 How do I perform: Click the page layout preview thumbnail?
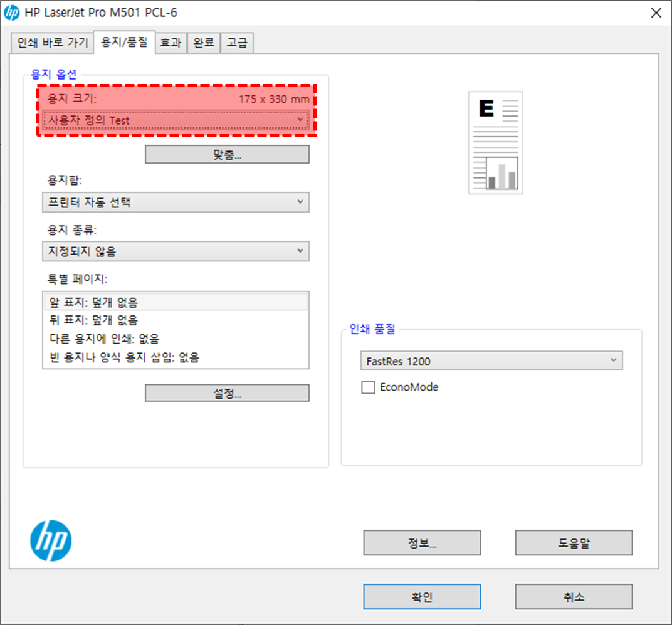495,143
